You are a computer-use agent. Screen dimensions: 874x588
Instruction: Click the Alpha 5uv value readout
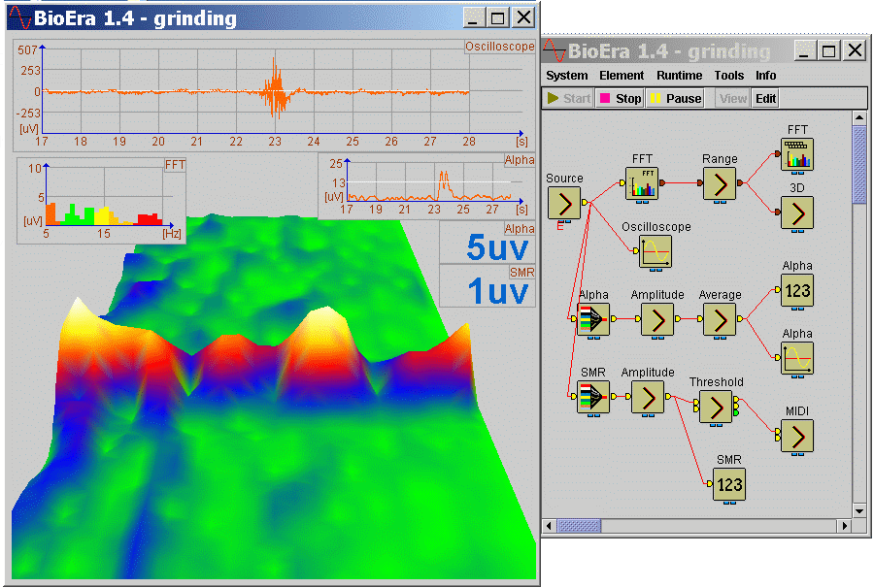[x=487, y=243]
